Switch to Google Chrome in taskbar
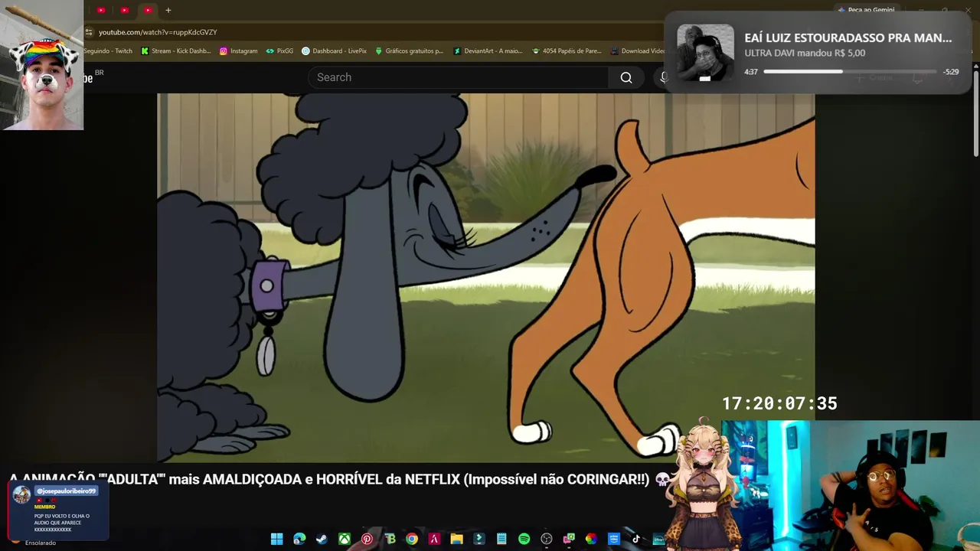This screenshot has width=980, height=551. coord(412,539)
